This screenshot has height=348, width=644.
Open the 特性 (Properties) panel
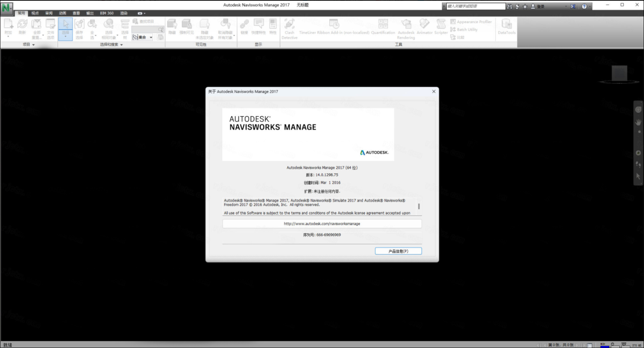[273, 27]
